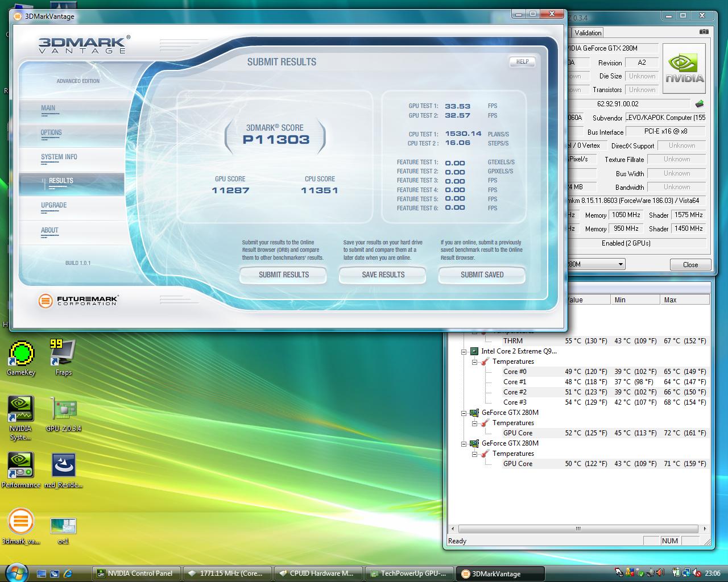Click the Futuremark Corporation logo
The height and width of the screenshot is (582, 728).
(x=78, y=300)
